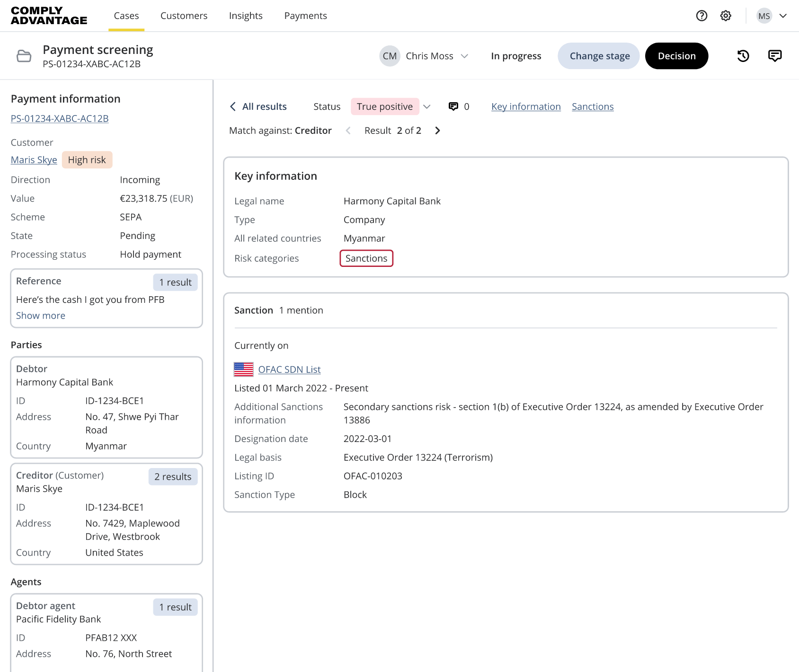799x672 pixels.
Task: Go to the previous result arrow
Action: click(x=348, y=131)
